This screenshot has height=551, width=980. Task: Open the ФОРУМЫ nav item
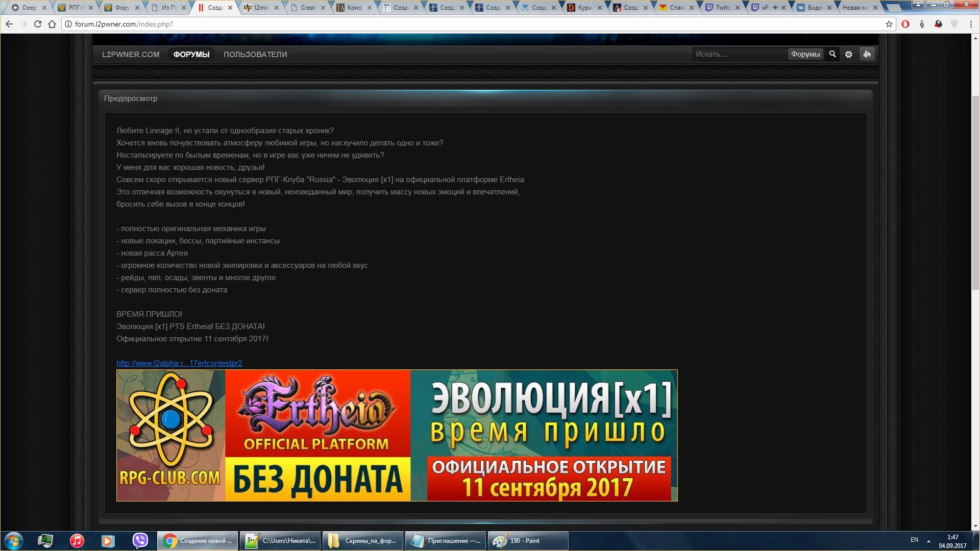[191, 54]
